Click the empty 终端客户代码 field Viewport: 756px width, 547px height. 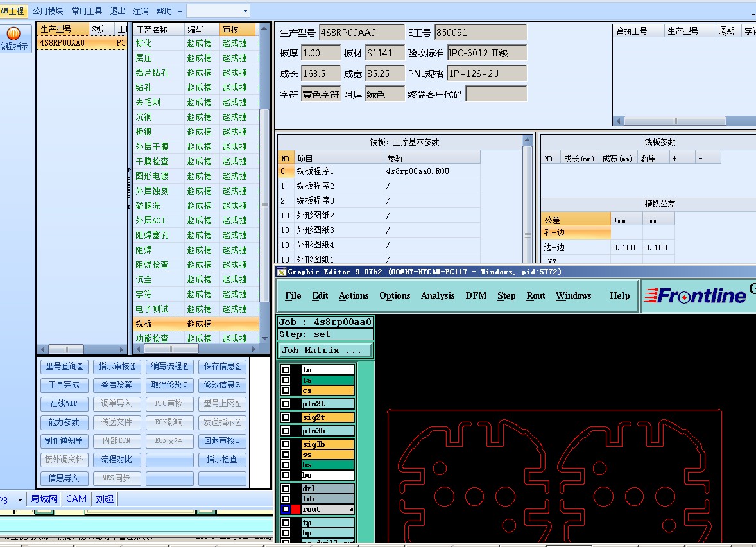[x=496, y=94]
